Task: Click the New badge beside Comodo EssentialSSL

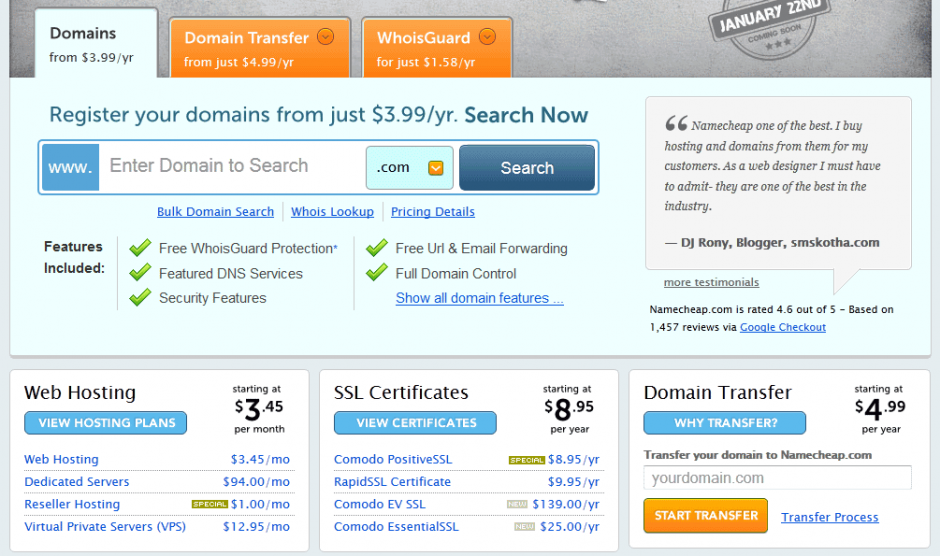Action: (525, 527)
